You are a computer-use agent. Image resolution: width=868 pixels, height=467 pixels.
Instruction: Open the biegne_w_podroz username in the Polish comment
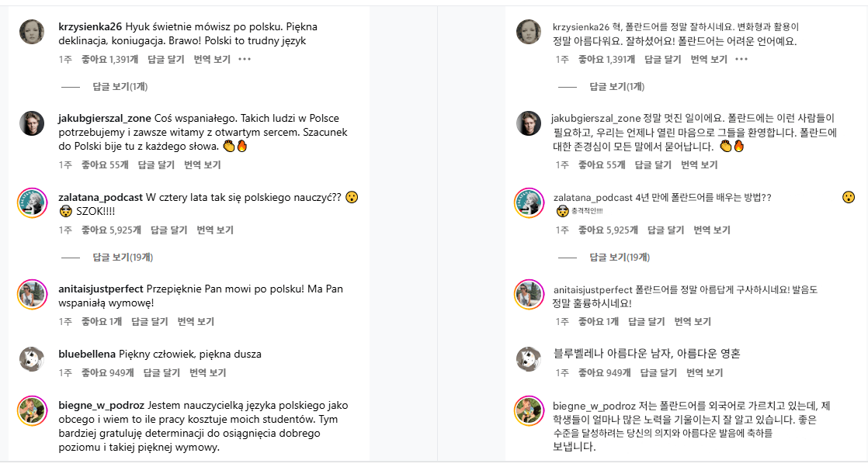click(x=101, y=405)
